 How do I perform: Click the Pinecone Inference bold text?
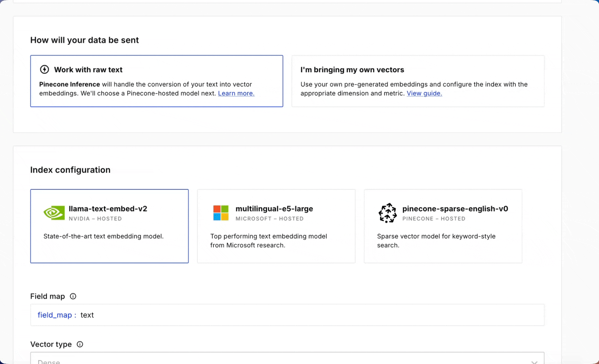point(69,84)
